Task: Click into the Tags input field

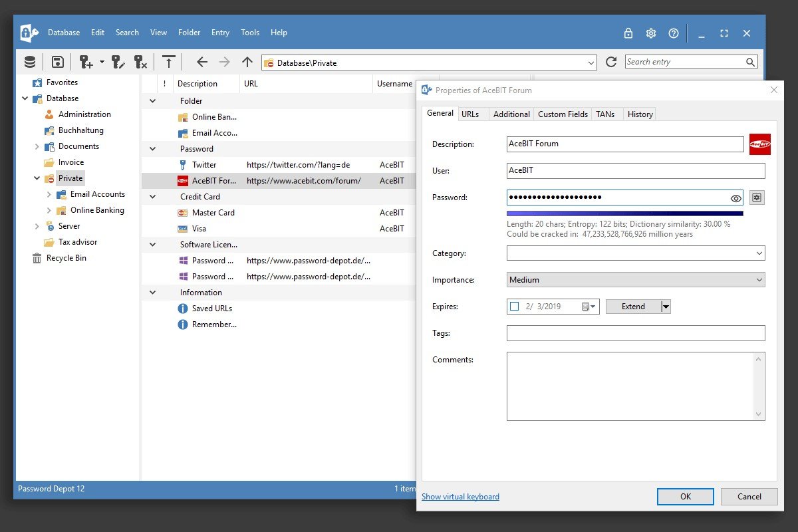Action: tap(636, 333)
